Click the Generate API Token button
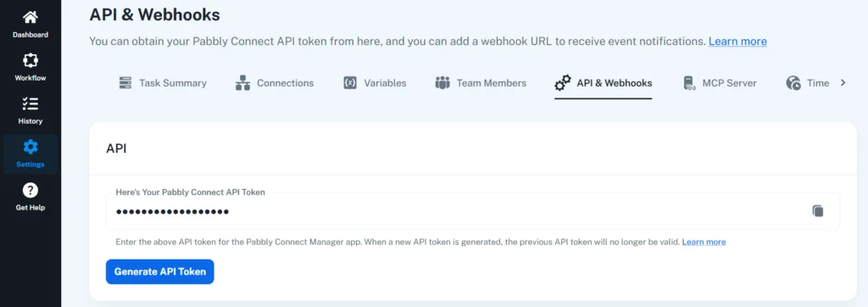This screenshot has height=307, width=868. click(160, 271)
